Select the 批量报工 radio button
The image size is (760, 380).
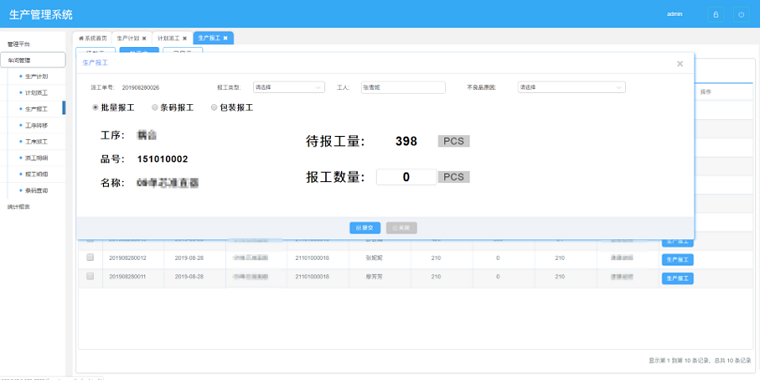[95, 108]
